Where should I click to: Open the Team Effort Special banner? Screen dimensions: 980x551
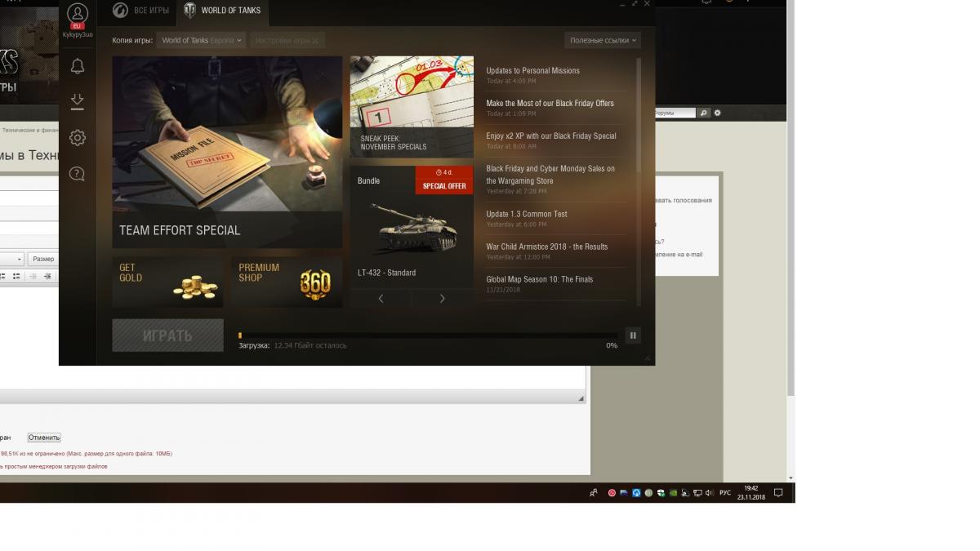pos(227,152)
